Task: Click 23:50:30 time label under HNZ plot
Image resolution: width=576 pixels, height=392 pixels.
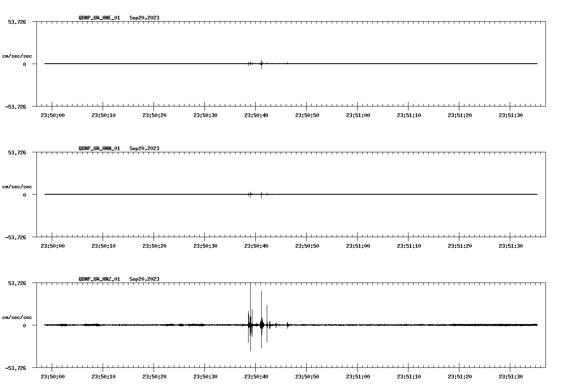Action: [x=205, y=377]
